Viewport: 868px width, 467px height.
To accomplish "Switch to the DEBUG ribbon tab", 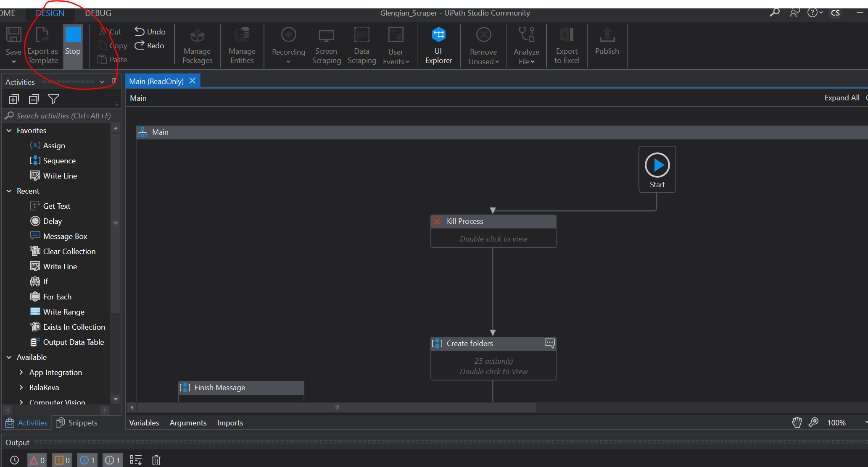I will 98,13.
